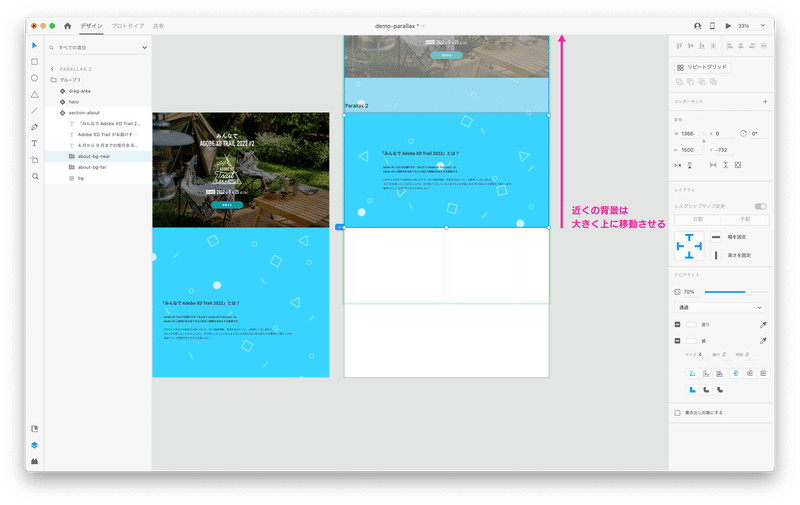Click the Y position field showing -732
The image size is (800, 505).
[x=726, y=150]
